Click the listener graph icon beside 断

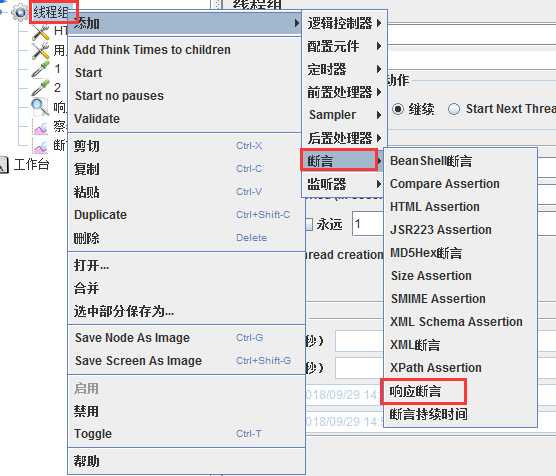(40, 145)
